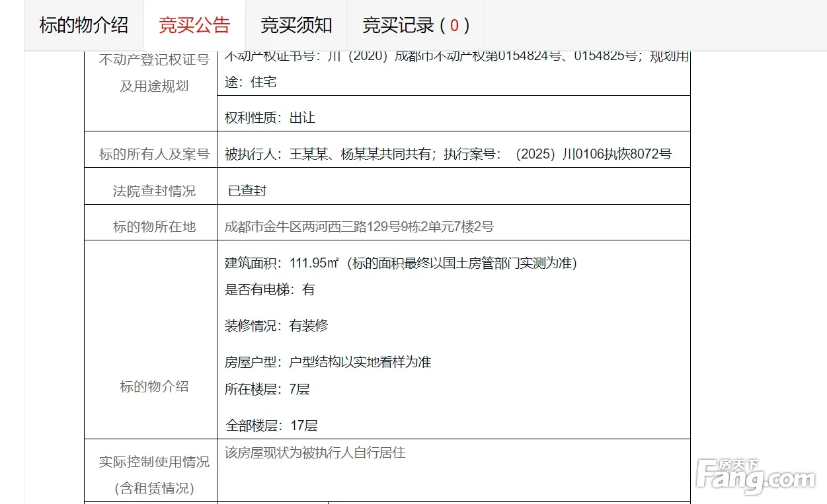The width and height of the screenshot is (827, 504).
Task: Click the 权利性质：出让 line
Action: [x=270, y=118]
